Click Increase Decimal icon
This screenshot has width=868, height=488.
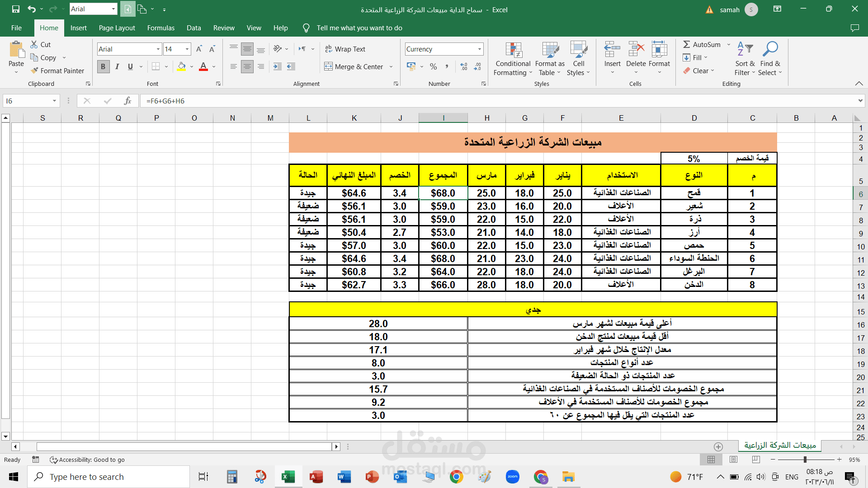click(464, 66)
